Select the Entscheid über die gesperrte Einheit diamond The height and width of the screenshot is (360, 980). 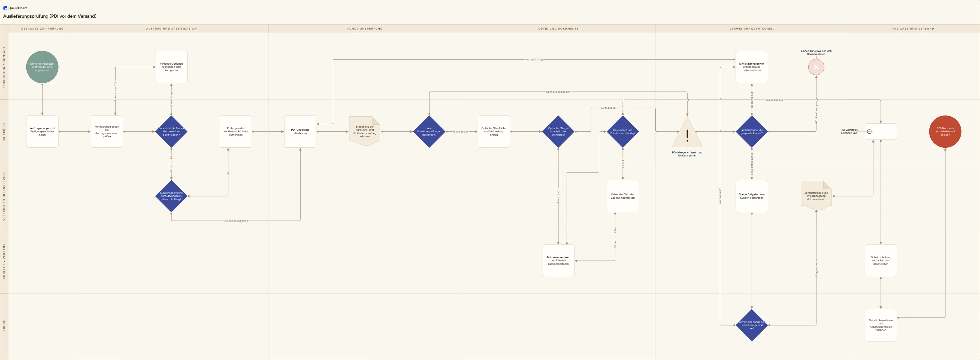(x=752, y=131)
